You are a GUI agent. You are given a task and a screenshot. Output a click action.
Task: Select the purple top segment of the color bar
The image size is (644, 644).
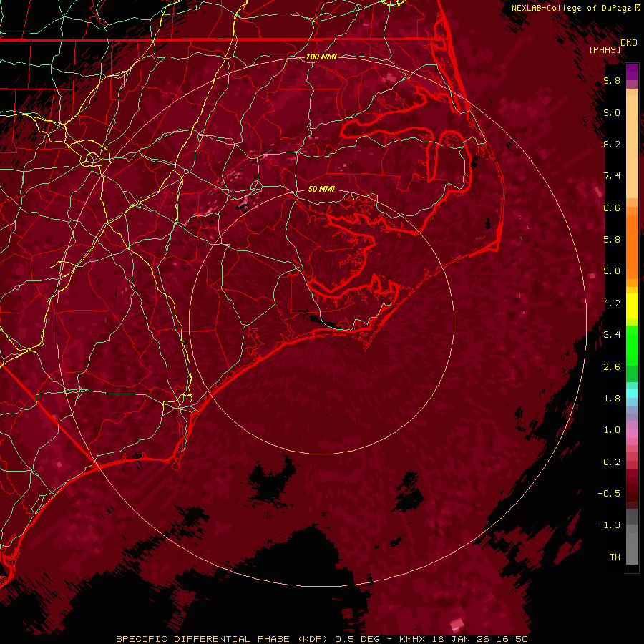click(632, 72)
